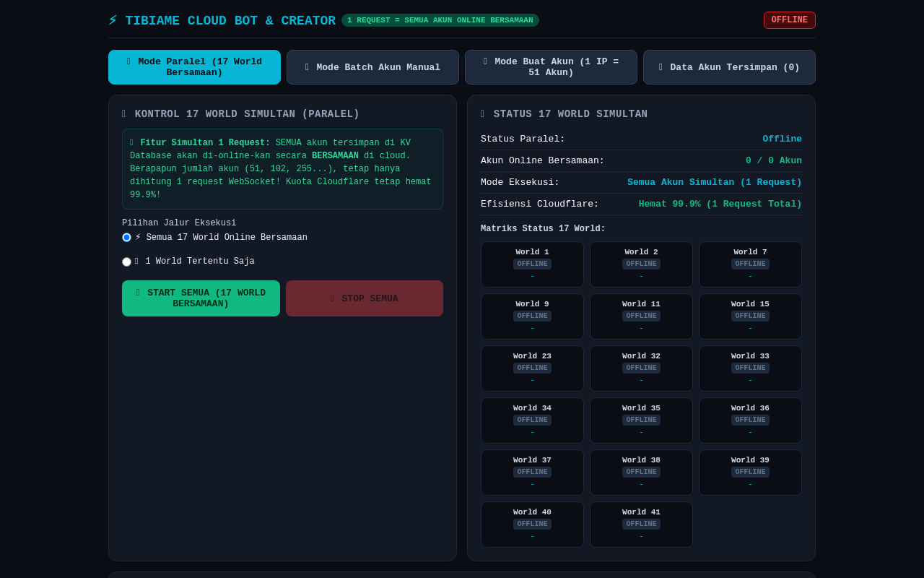Click START SEMUA (17 WORLD BERSAMAAN) button
The height and width of the screenshot is (578, 924).
click(x=201, y=298)
